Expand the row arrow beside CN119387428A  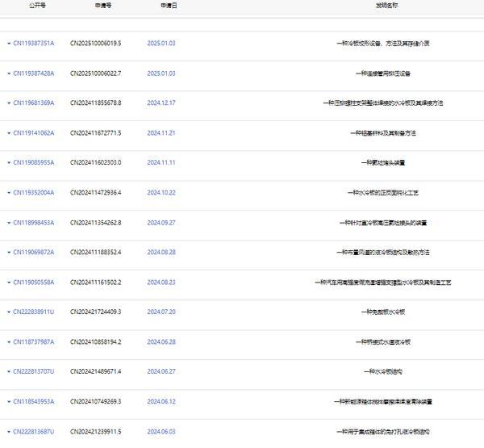tap(9, 73)
